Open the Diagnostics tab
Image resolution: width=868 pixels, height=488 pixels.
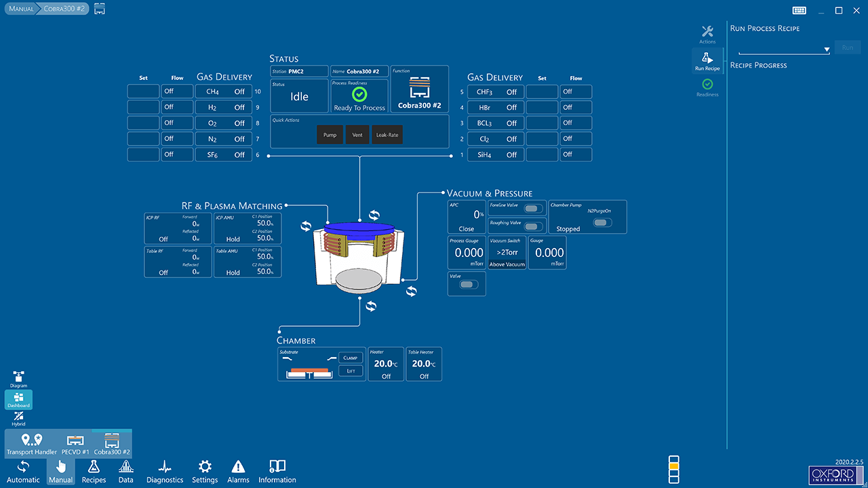(x=165, y=471)
